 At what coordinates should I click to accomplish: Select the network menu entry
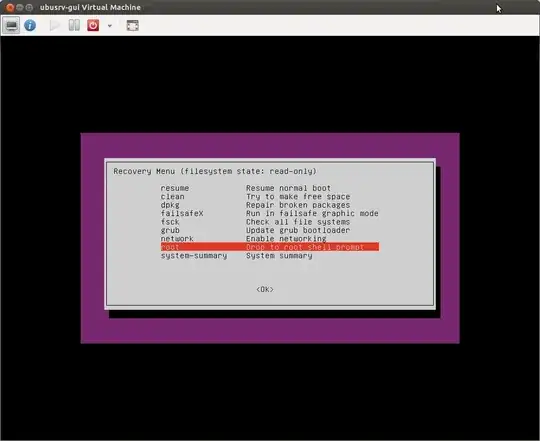pyautogui.click(x=177, y=239)
